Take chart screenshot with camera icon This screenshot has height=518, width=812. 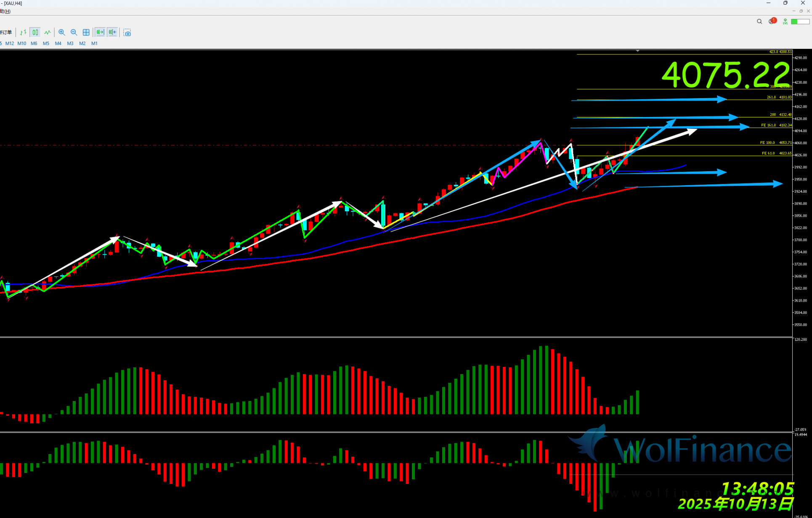[127, 33]
